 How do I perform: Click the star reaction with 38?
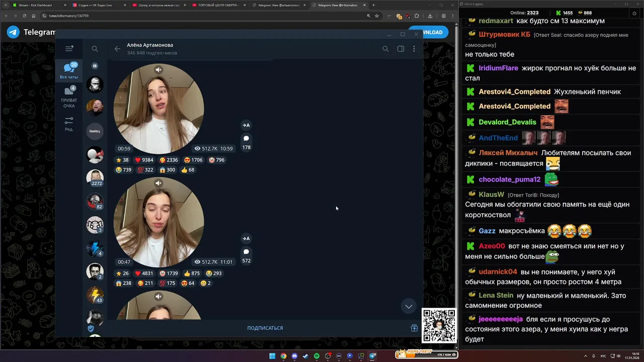click(x=122, y=160)
